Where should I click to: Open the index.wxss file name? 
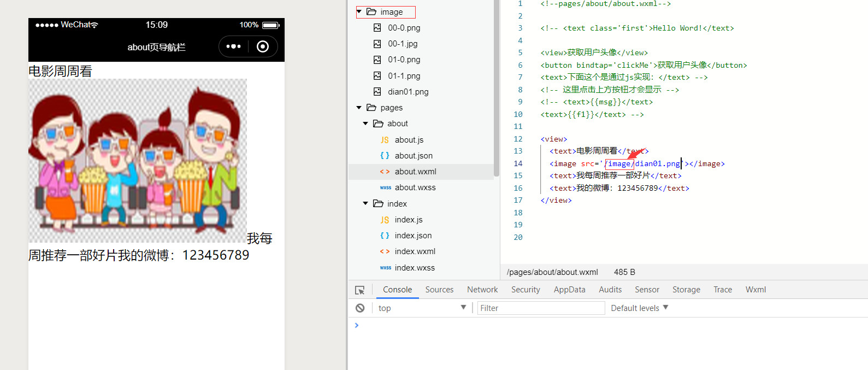(415, 268)
